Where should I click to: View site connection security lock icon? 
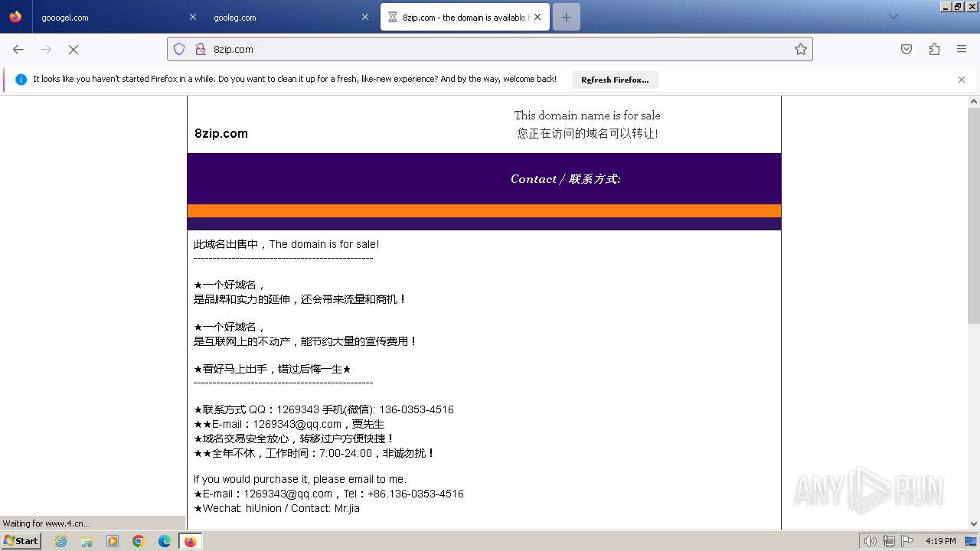[200, 49]
